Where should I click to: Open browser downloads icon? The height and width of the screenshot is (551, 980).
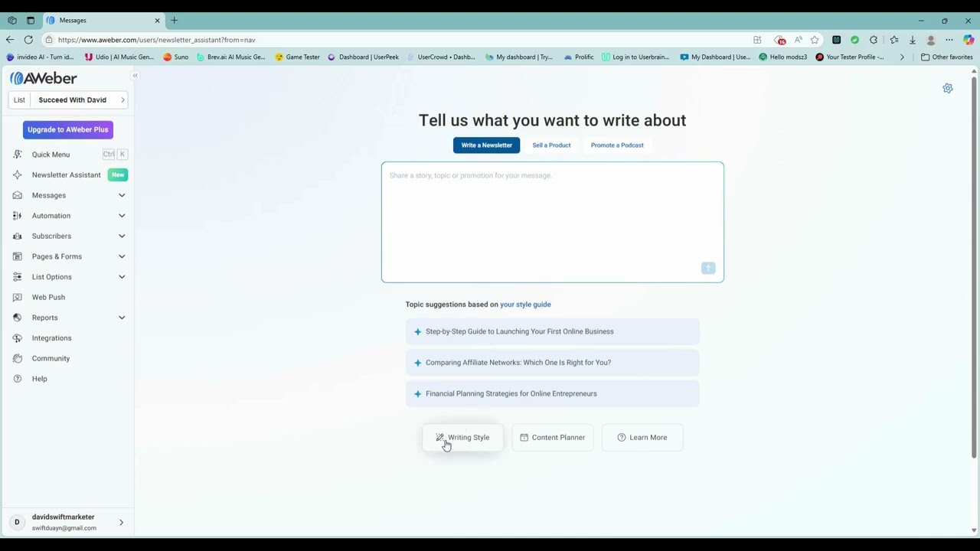913,40
